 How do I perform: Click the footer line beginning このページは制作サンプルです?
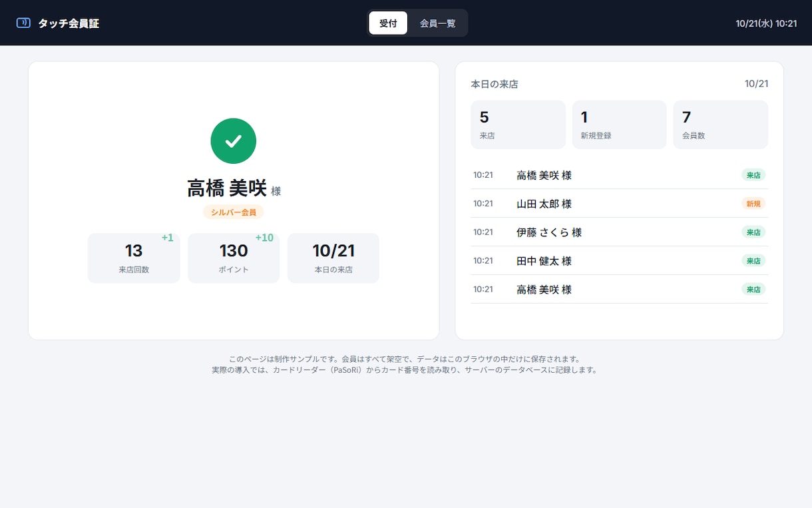point(405,359)
